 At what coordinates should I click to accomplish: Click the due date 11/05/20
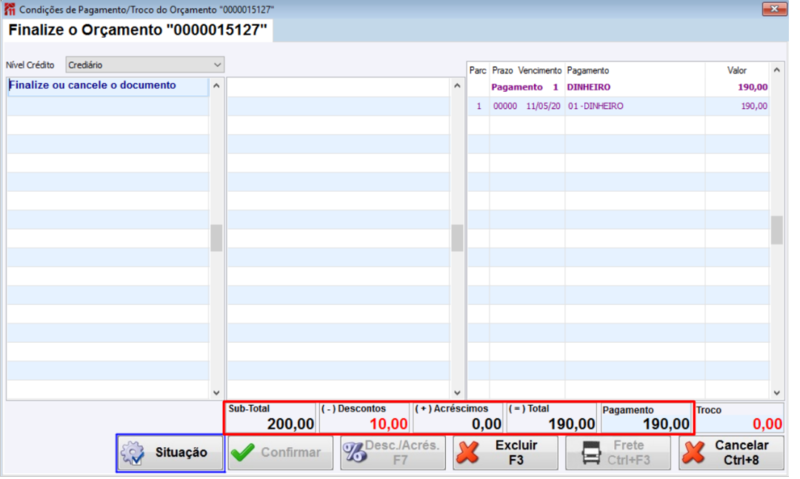[543, 106]
